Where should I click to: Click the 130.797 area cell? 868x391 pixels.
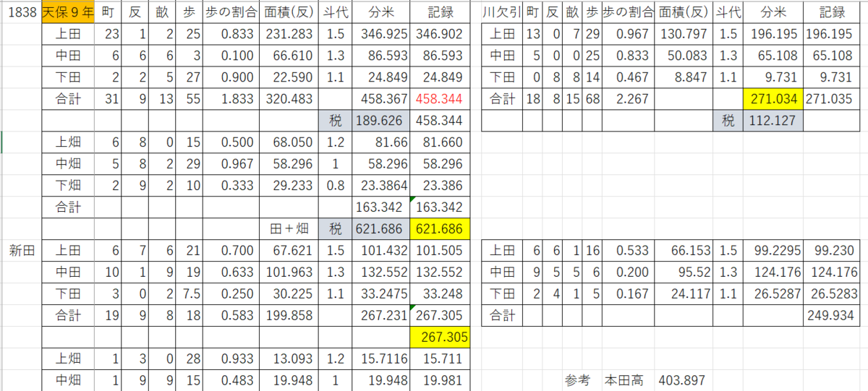pyautogui.click(x=684, y=33)
